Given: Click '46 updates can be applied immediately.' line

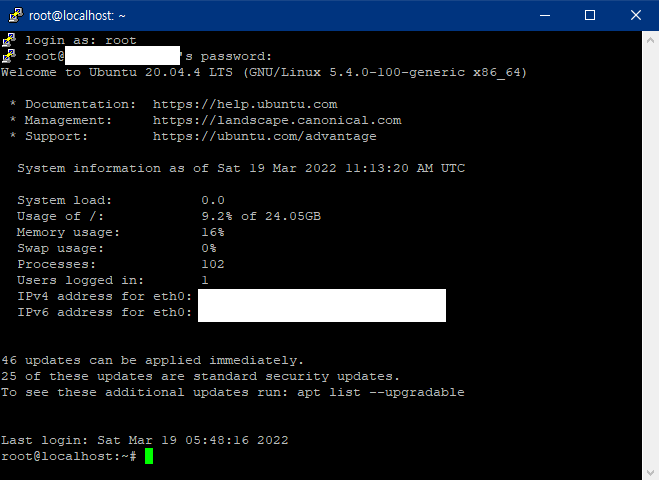Looking at the screenshot, I should [152, 360].
